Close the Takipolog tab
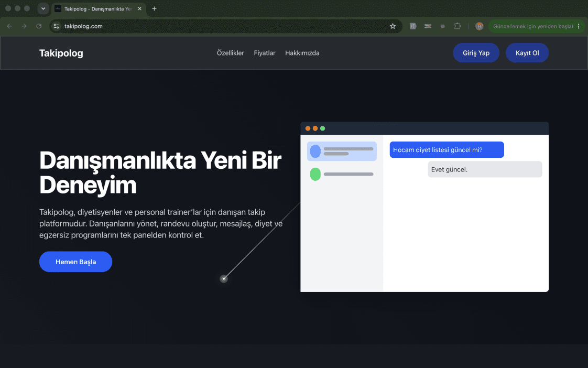 click(139, 8)
